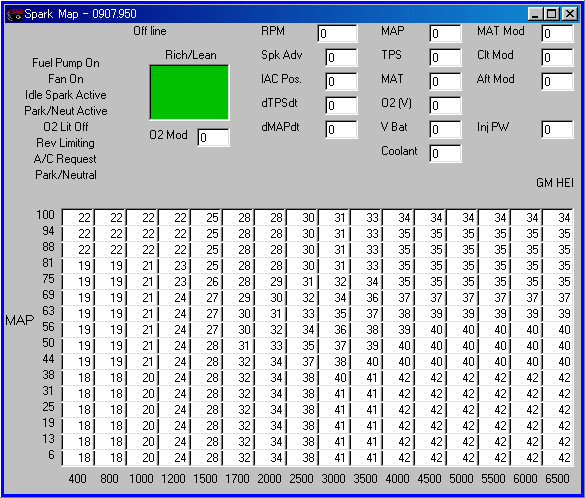Select the TPS value field
This screenshot has height=498, width=585.
coord(445,57)
